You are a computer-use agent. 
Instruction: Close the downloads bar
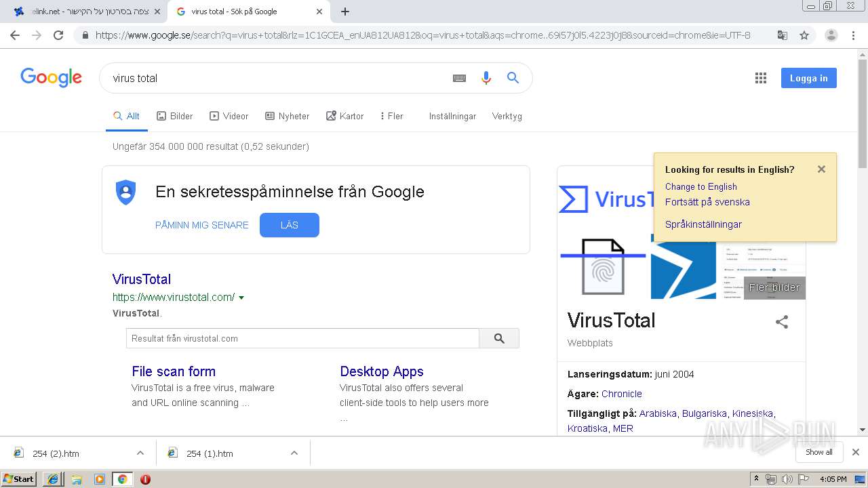tap(856, 452)
